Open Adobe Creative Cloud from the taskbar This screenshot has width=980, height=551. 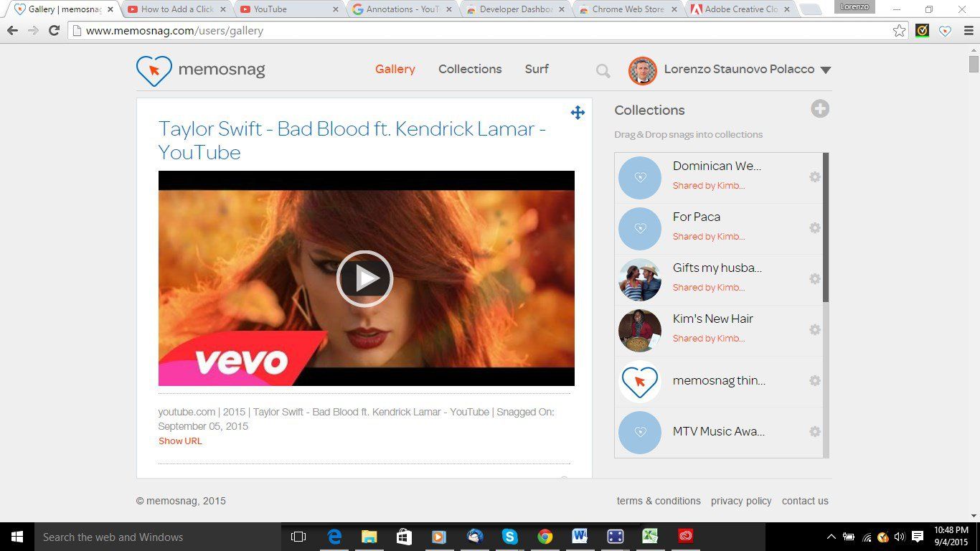(685, 537)
